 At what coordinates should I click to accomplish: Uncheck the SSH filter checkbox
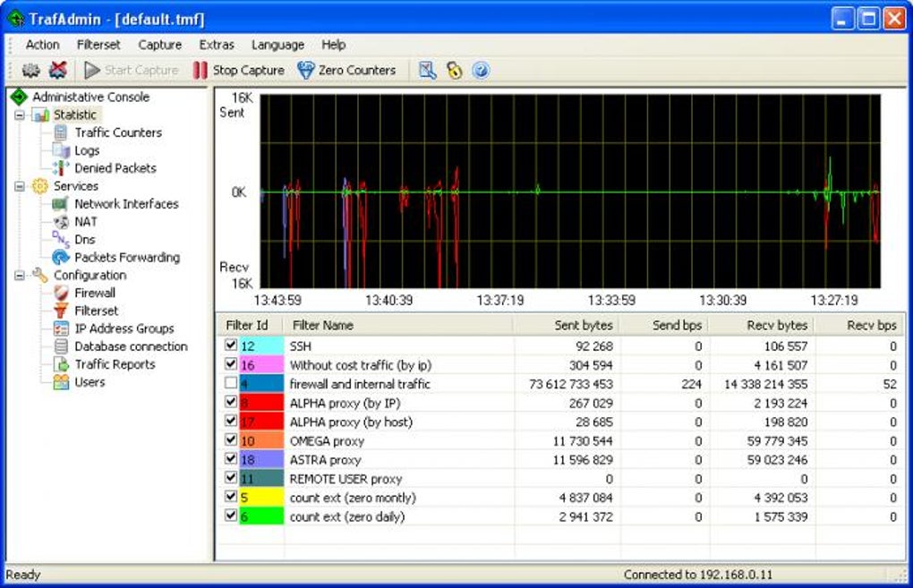[x=231, y=345]
